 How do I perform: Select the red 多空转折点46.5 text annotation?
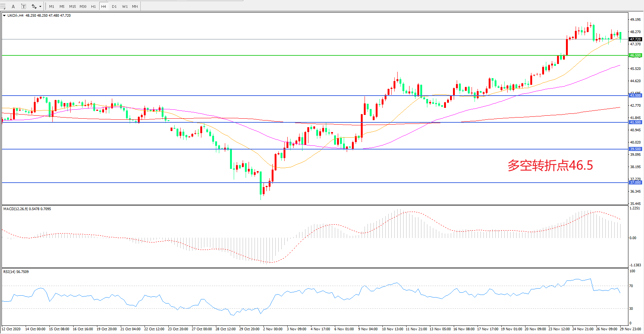550,166
